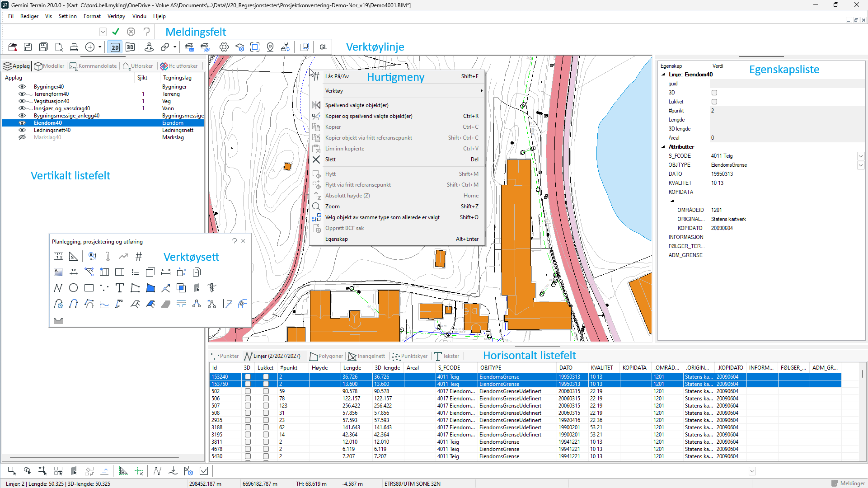Switch to 3D view mode
The width and height of the screenshot is (868, 488).
click(130, 47)
